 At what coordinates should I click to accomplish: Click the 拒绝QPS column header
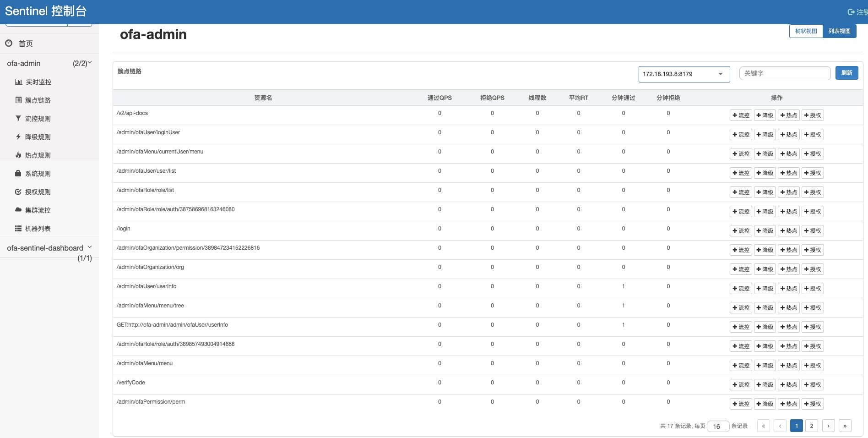click(492, 98)
